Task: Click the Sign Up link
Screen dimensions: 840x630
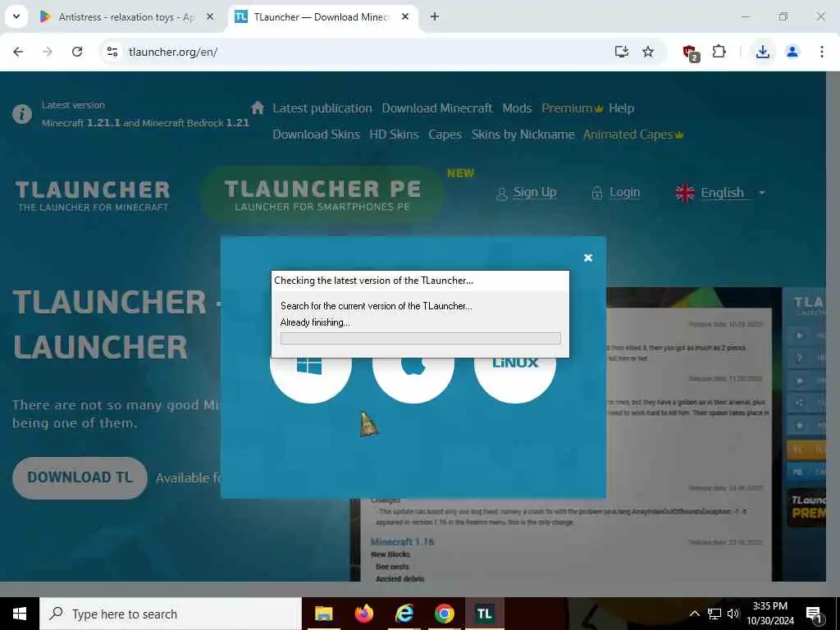Action: click(x=527, y=192)
